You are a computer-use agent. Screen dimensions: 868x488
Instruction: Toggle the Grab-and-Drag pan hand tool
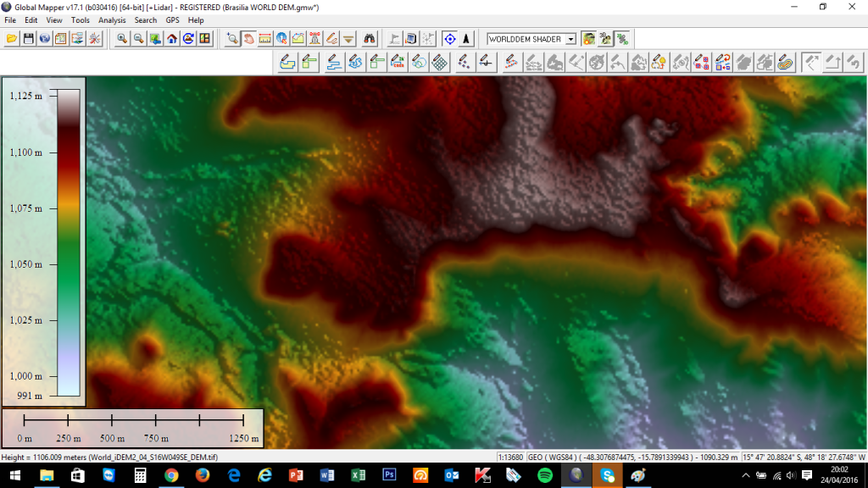(248, 39)
